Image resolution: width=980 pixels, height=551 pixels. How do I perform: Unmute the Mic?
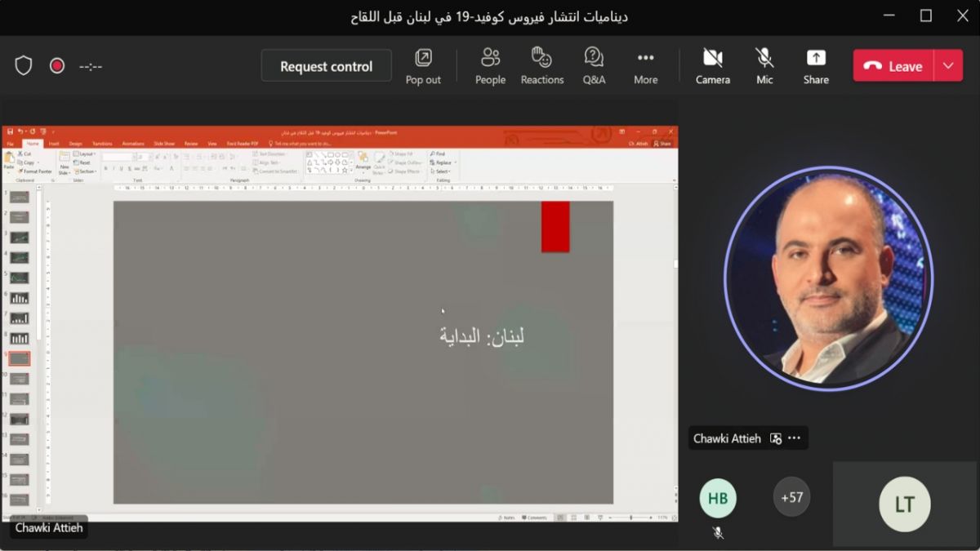tap(764, 65)
